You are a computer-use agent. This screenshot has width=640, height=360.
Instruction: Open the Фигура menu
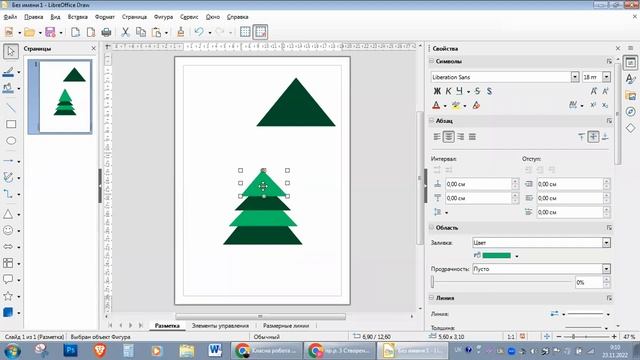[x=163, y=17]
